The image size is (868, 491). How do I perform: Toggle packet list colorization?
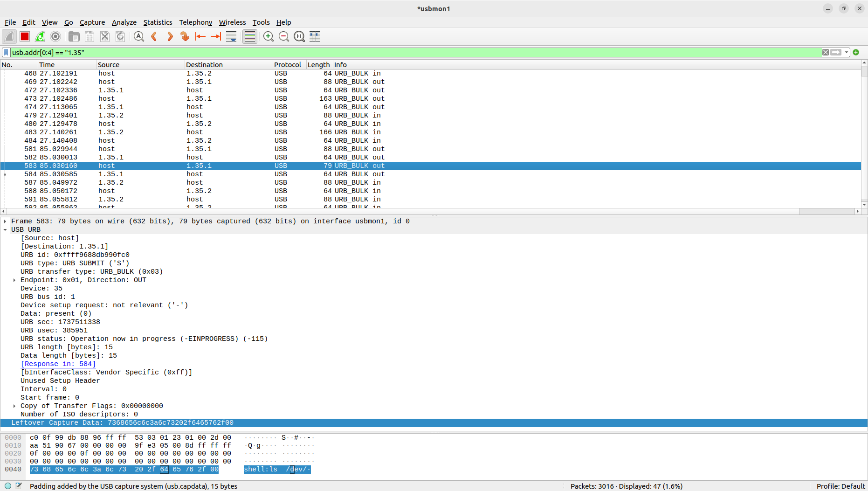tap(249, 36)
